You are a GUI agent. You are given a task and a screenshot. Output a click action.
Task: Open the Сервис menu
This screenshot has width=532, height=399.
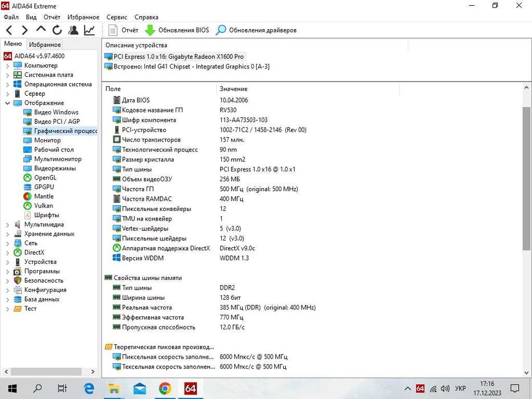point(117,17)
